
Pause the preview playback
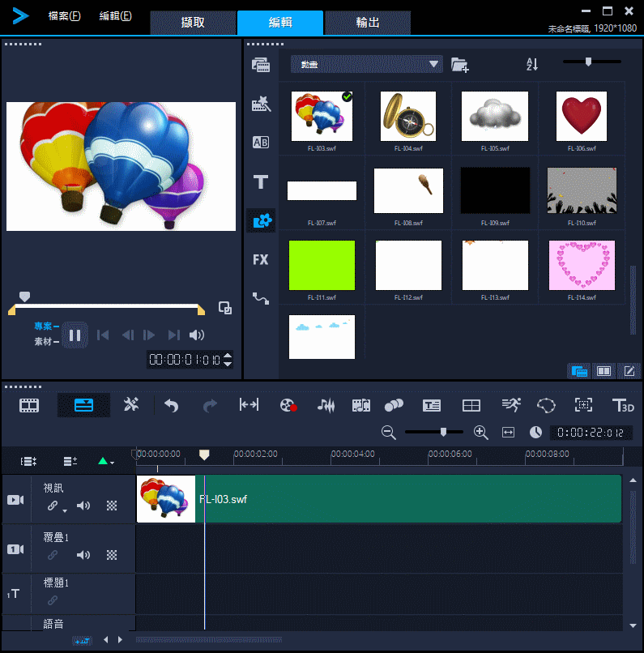click(75, 335)
